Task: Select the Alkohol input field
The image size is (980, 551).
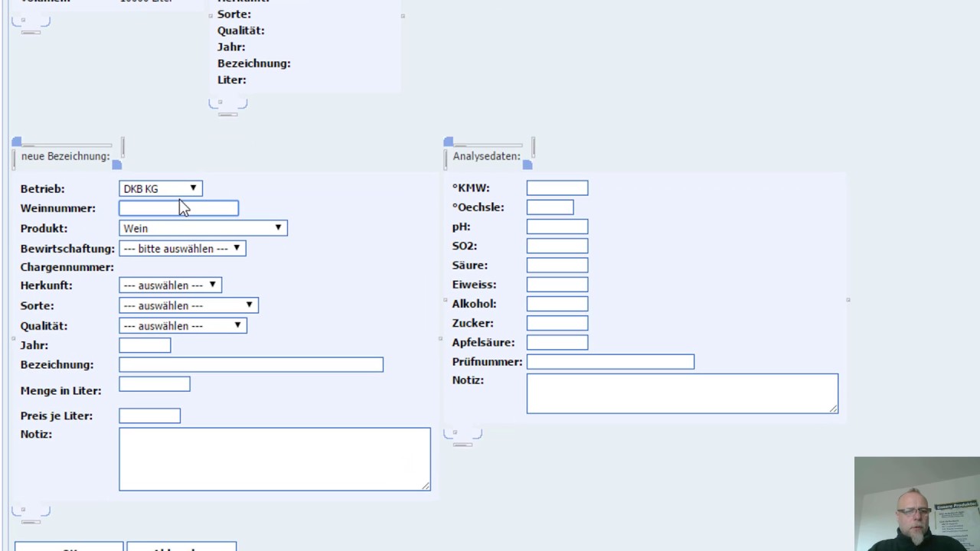Action: 557,304
